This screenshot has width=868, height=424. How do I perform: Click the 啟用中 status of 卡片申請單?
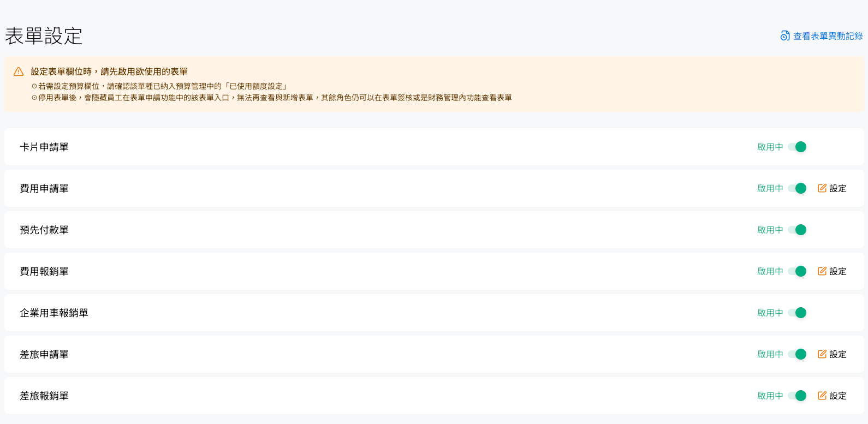coord(770,147)
